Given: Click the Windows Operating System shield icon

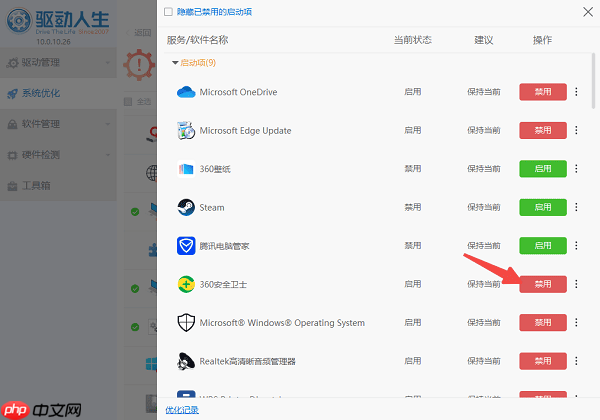Looking at the screenshot, I should click(186, 322).
